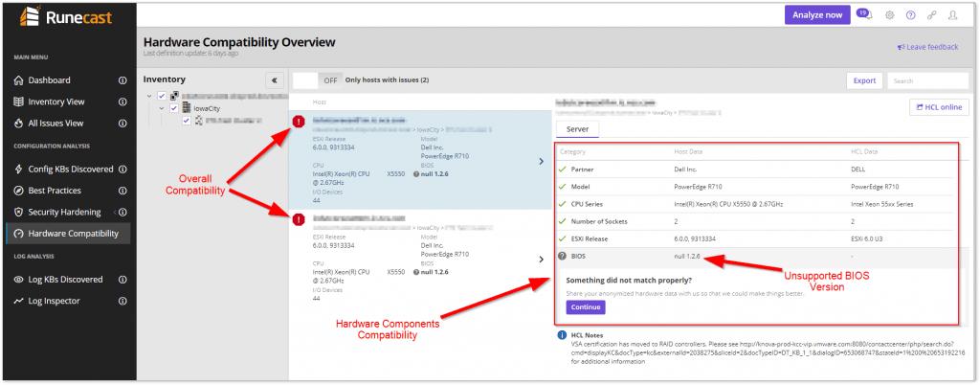
Task: Click the link chain icon in header
Action: [x=932, y=15]
